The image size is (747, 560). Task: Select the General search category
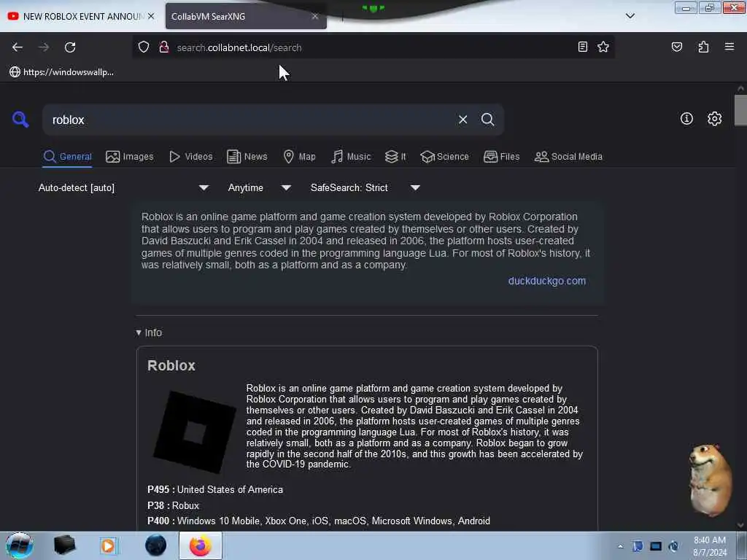67,157
